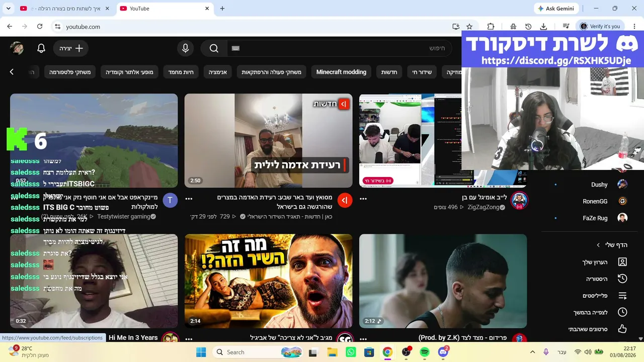Open the YouTube notifications bell
This screenshot has height=362, width=644.
point(41,48)
